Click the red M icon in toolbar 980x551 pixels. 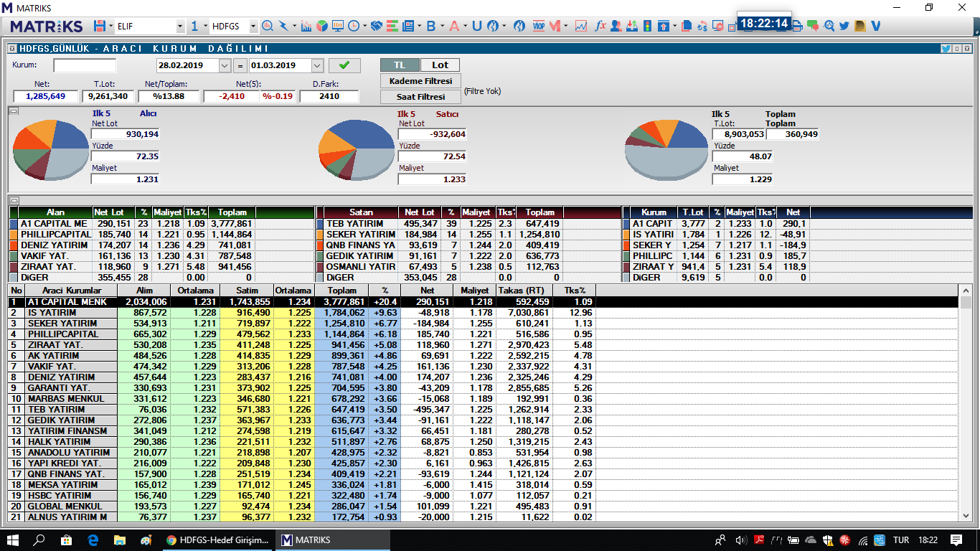click(x=555, y=26)
